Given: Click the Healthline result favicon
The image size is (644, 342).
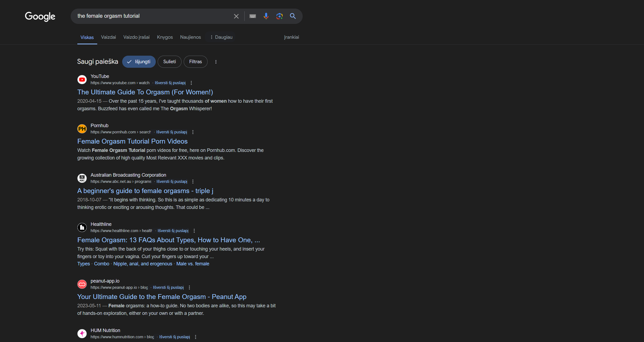Looking at the screenshot, I should point(82,227).
